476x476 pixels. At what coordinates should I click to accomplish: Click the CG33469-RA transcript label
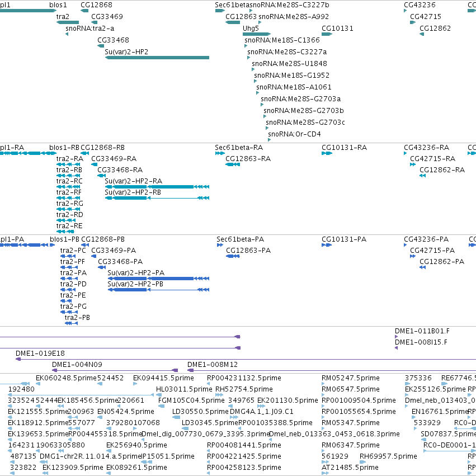[x=114, y=159]
